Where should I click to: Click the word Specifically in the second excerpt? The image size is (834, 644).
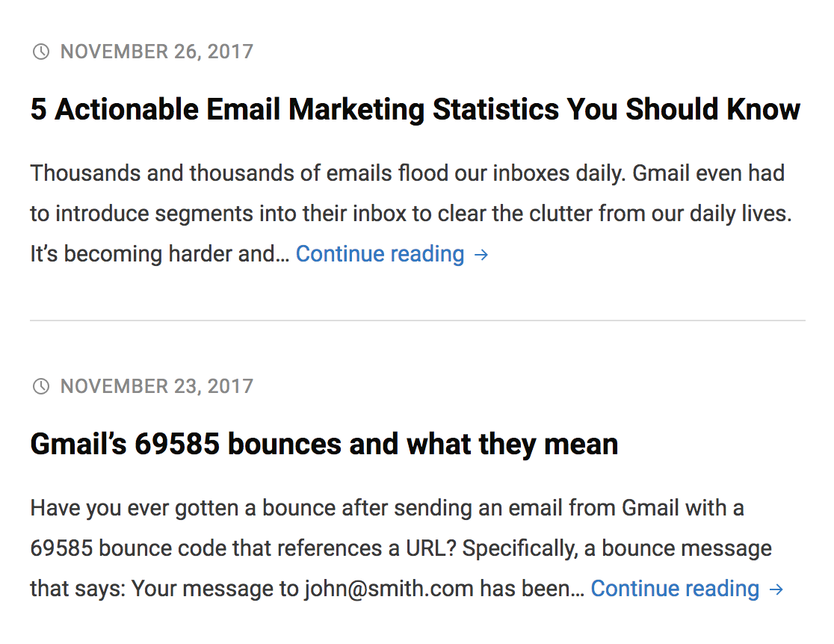tap(520, 549)
